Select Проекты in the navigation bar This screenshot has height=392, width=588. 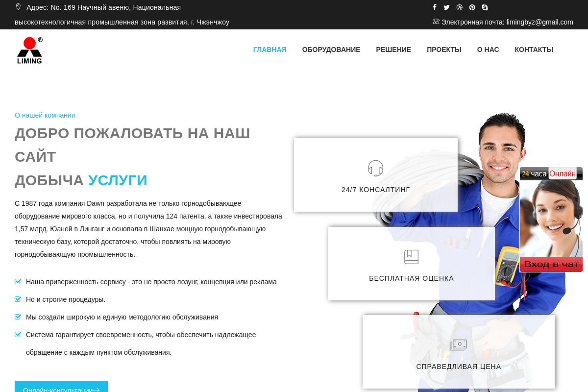(x=444, y=49)
